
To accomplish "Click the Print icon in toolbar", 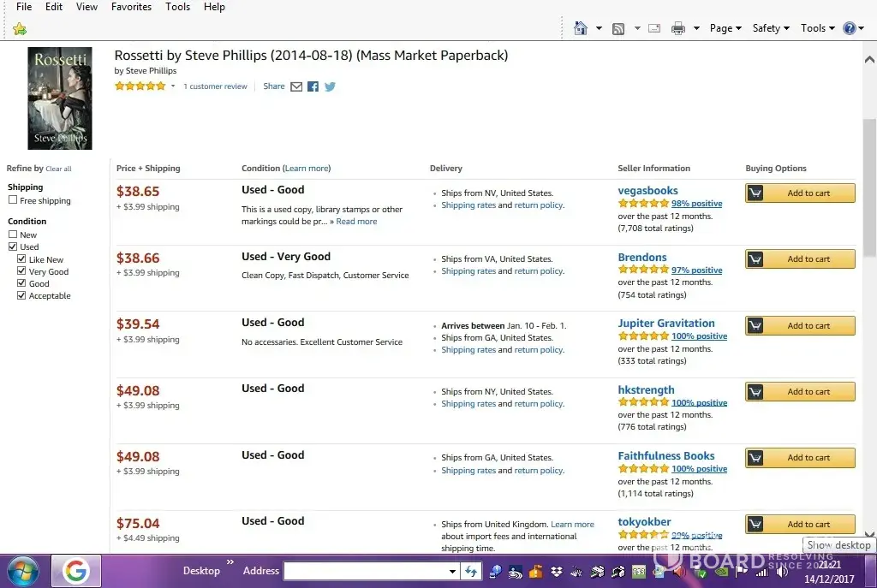I will (x=678, y=28).
